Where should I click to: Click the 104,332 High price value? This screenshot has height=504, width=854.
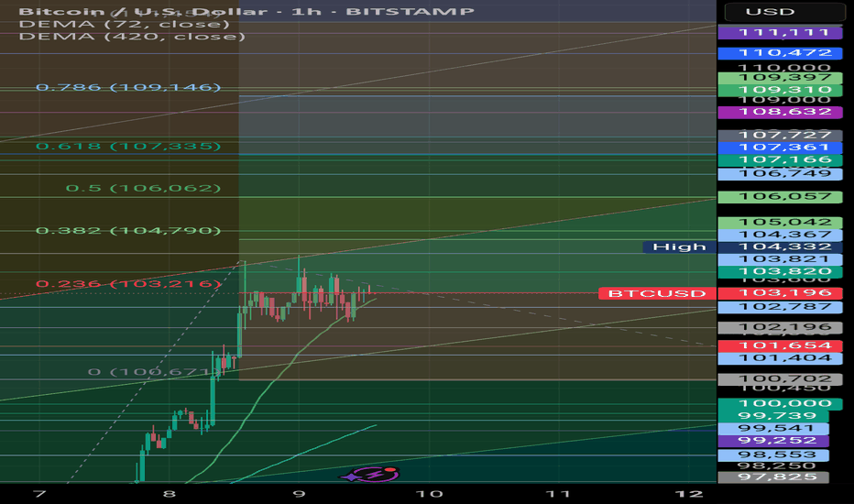pos(781,247)
